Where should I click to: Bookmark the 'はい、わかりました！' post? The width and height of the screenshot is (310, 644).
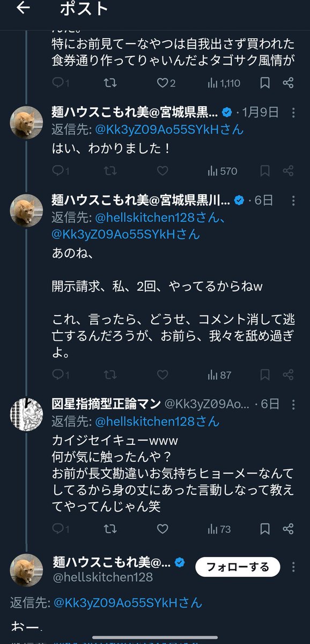[265, 171]
